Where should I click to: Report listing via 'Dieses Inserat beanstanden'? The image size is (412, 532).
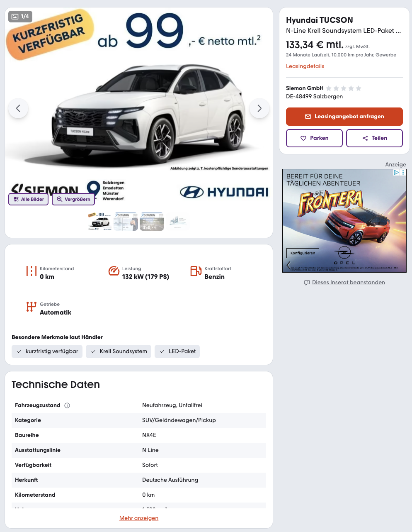344,283
